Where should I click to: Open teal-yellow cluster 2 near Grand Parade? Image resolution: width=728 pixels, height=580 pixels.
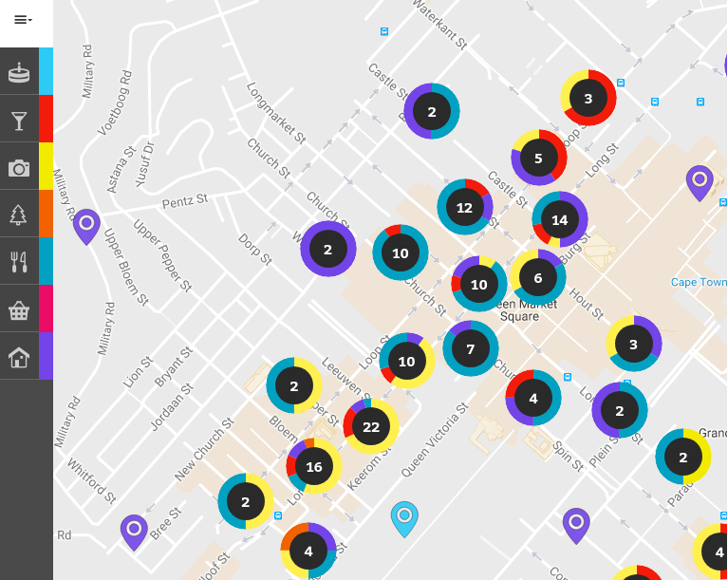683,457
